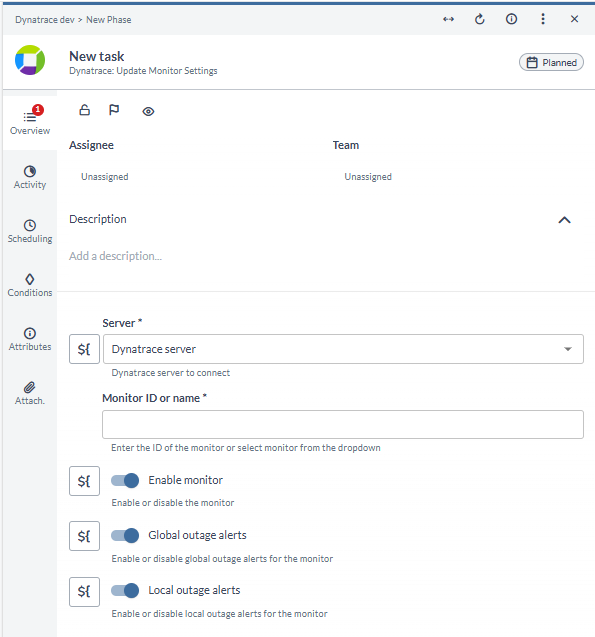The width and height of the screenshot is (595, 637).
Task: Collapse the Description section
Action: pyautogui.click(x=565, y=220)
